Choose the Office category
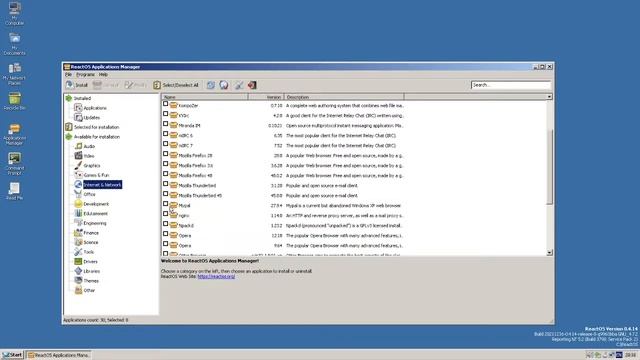The height and width of the screenshot is (360, 640). pos(89,194)
